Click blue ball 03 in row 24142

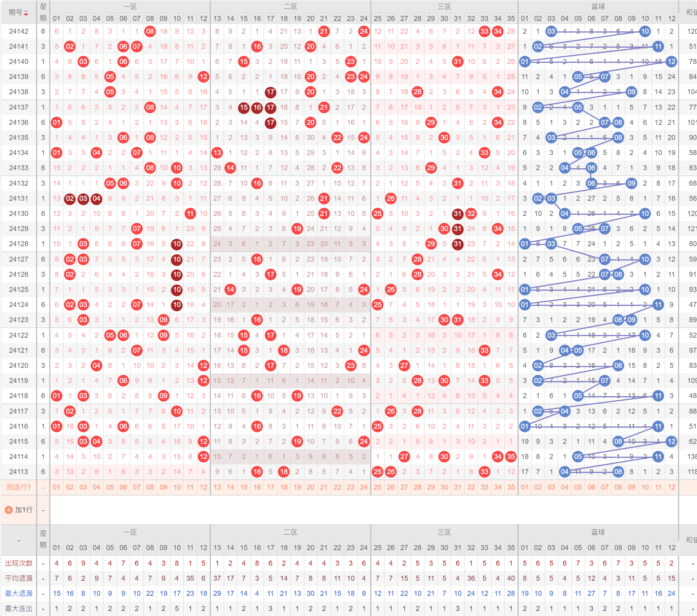click(x=551, y=31)
